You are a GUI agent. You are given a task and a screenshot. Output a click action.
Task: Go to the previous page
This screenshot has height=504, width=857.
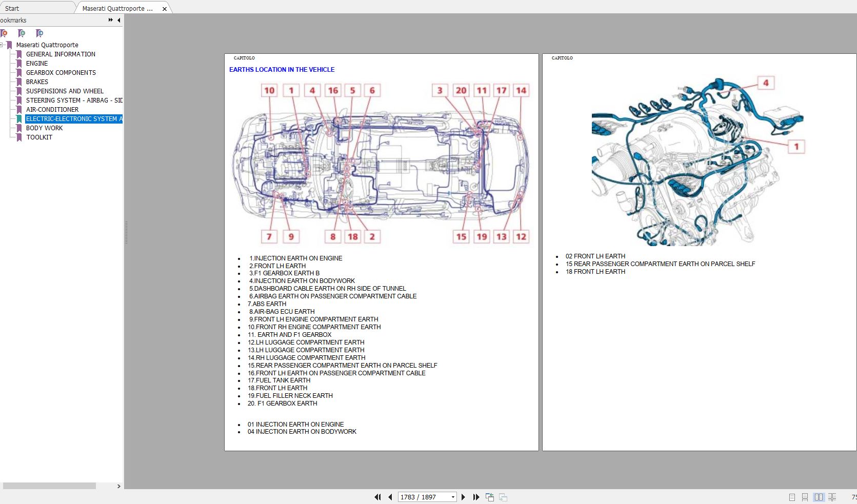point(390,497)
